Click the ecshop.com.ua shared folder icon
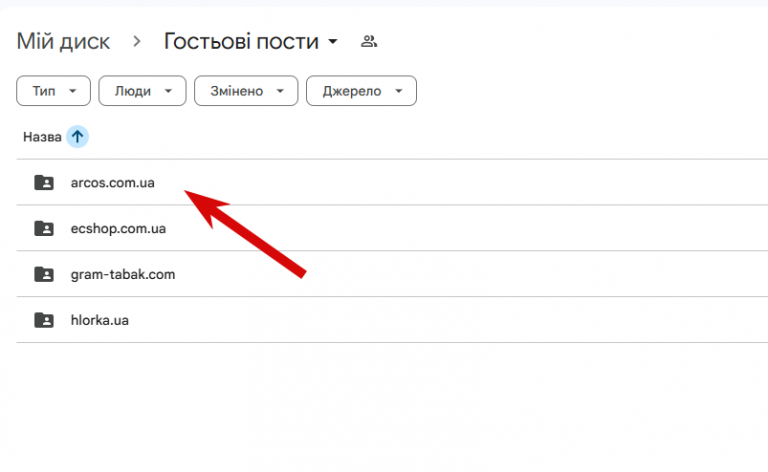 (44, 229)
